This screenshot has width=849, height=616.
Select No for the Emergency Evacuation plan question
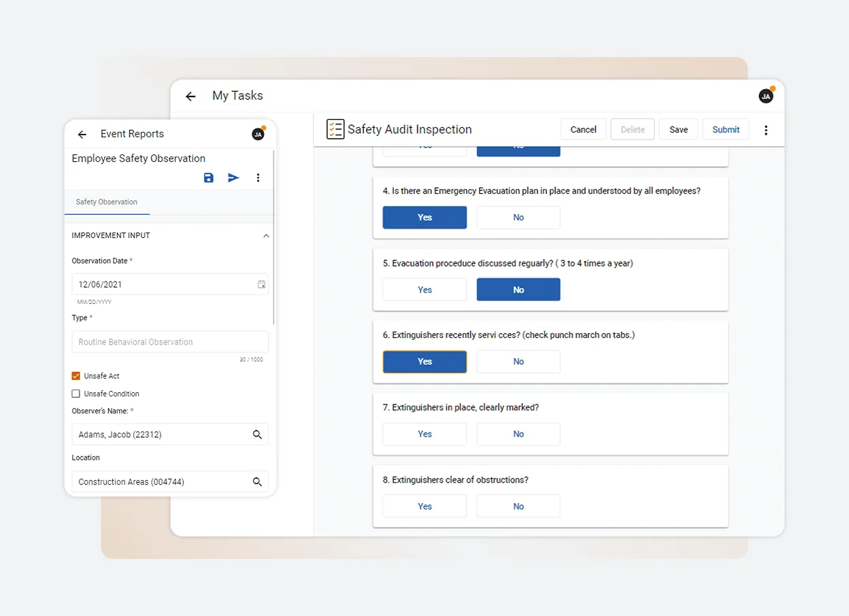click(518, 217)
